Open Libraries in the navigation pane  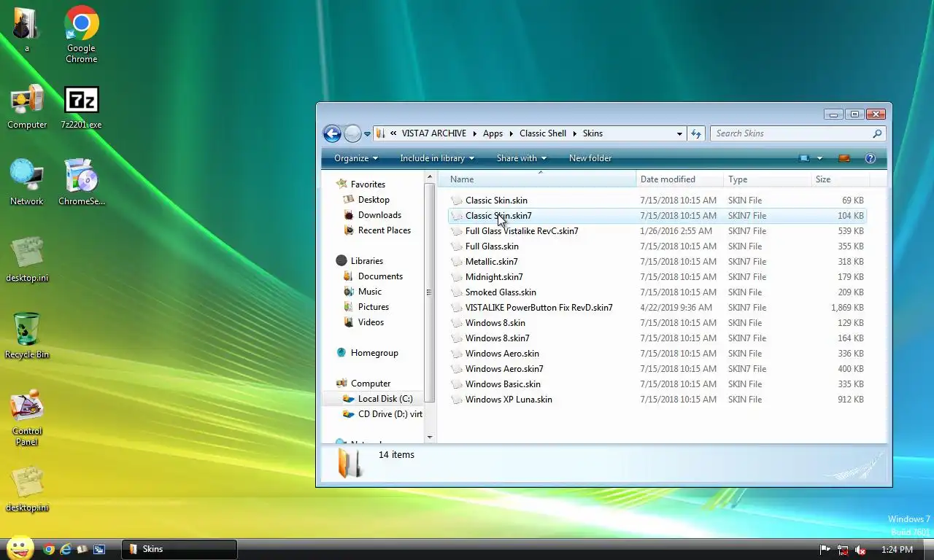(366, 261)
